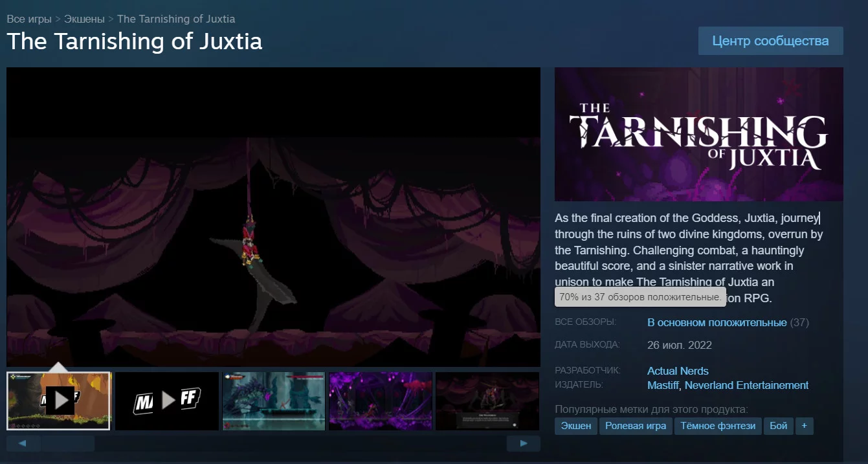Click 'The Tarnishing of Juxtia' breadcrumb link

(x=176, y=19)
